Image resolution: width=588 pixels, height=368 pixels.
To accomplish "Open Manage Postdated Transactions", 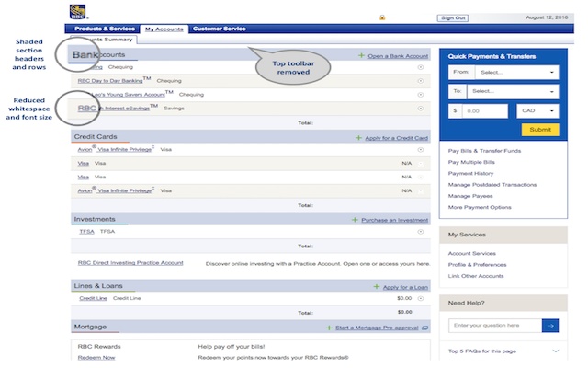I will tap(492, 185).
